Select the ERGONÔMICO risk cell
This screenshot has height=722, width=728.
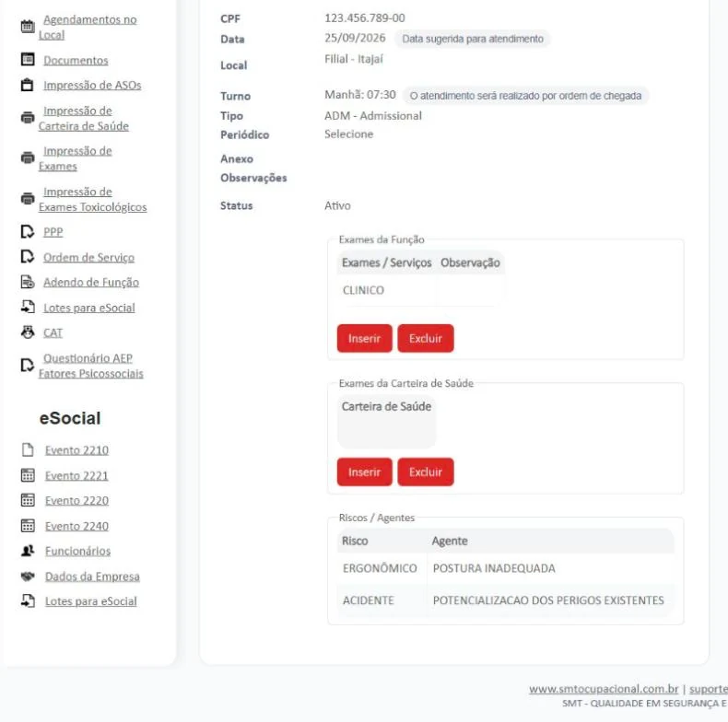(382, 568)
